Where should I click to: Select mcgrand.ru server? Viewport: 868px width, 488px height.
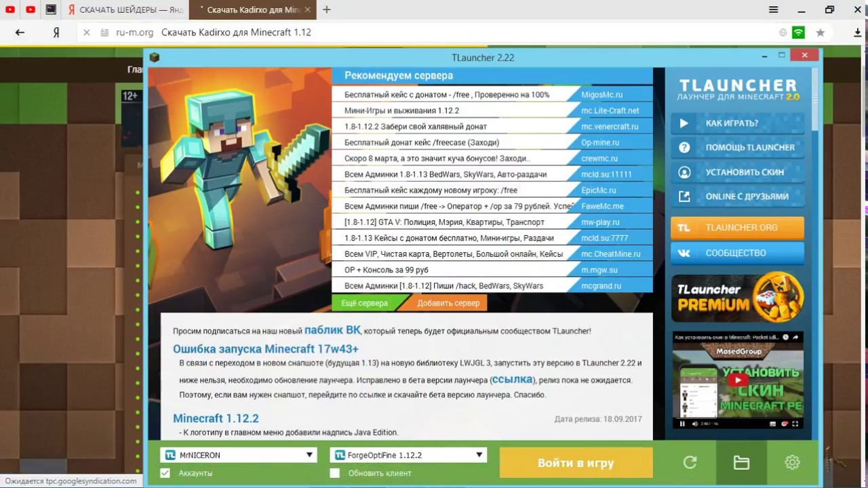492,286
